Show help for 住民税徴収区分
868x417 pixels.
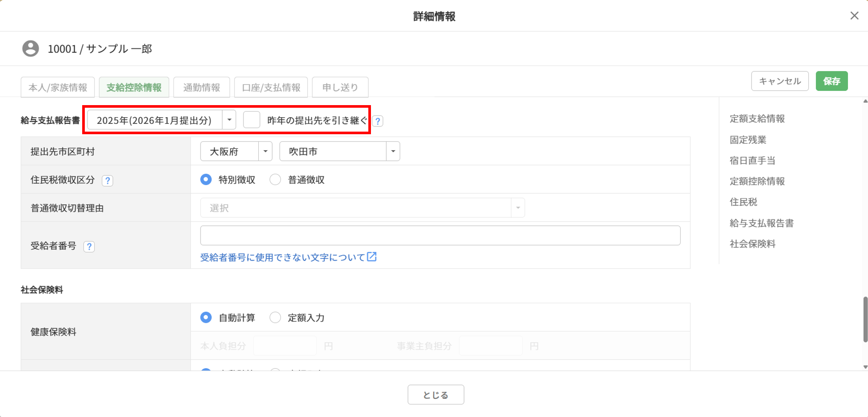point(107,180)
